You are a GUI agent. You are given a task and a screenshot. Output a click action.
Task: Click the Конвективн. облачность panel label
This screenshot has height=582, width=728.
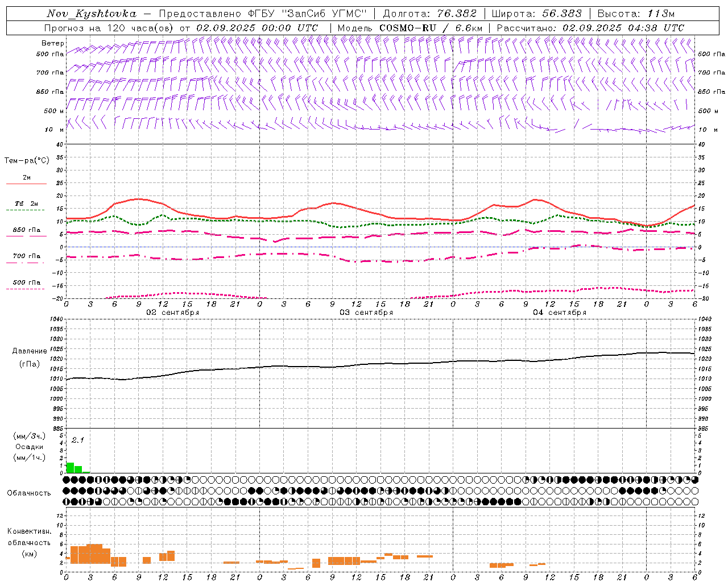(x=29, y=542)
